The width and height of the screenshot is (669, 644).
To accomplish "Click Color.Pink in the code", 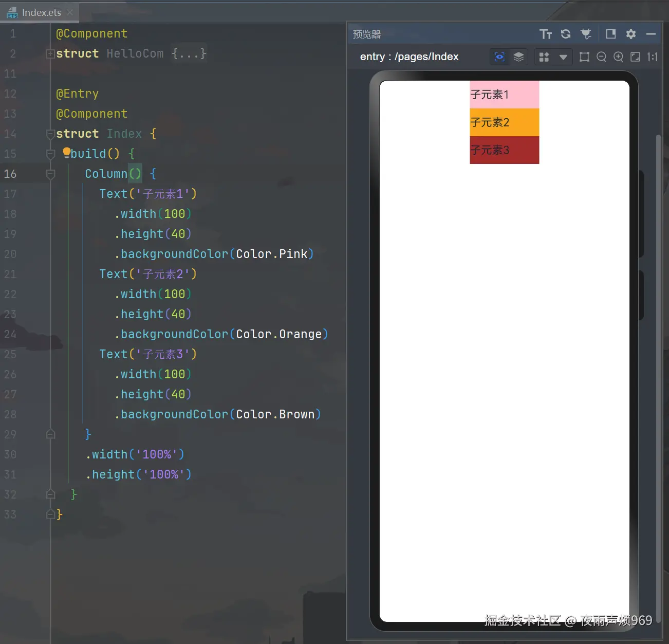I will click(272, 254).
